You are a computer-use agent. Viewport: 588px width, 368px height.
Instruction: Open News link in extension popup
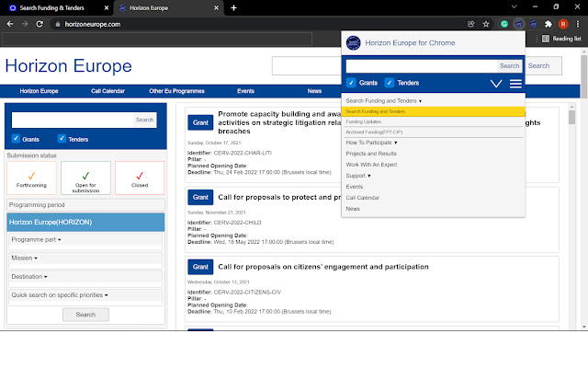(353, 209)
